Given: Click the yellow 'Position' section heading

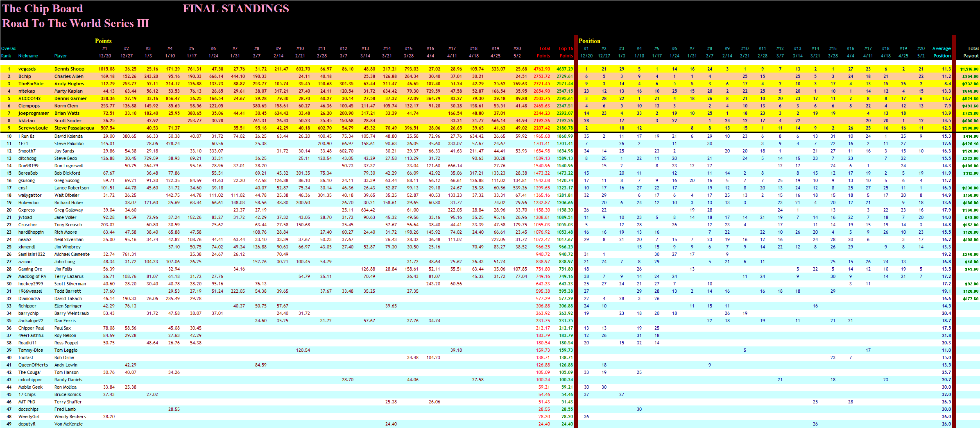Looking at the screenshot, I should 589,41.
